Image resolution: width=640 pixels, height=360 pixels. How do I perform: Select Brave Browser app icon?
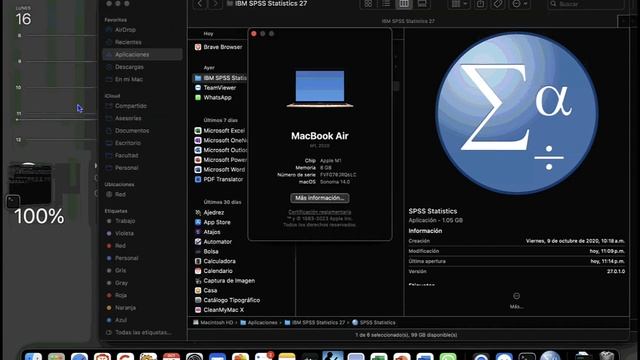(x=198, y=47)
